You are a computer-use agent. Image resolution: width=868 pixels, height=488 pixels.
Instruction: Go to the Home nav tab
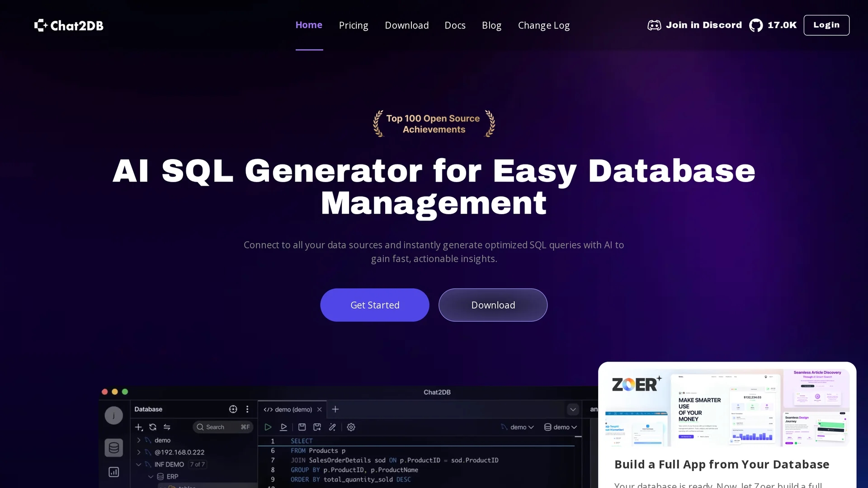point(309,25)
